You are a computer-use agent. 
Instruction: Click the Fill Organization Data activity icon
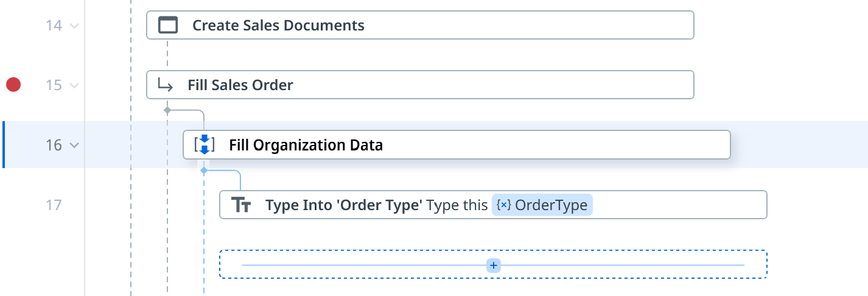coord(205,145)
